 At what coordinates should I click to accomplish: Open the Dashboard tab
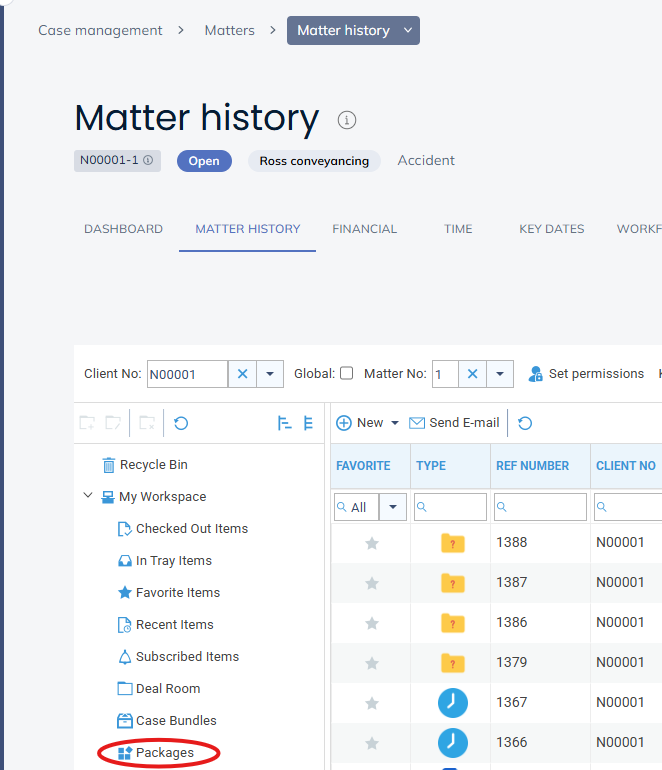[123, 229]
